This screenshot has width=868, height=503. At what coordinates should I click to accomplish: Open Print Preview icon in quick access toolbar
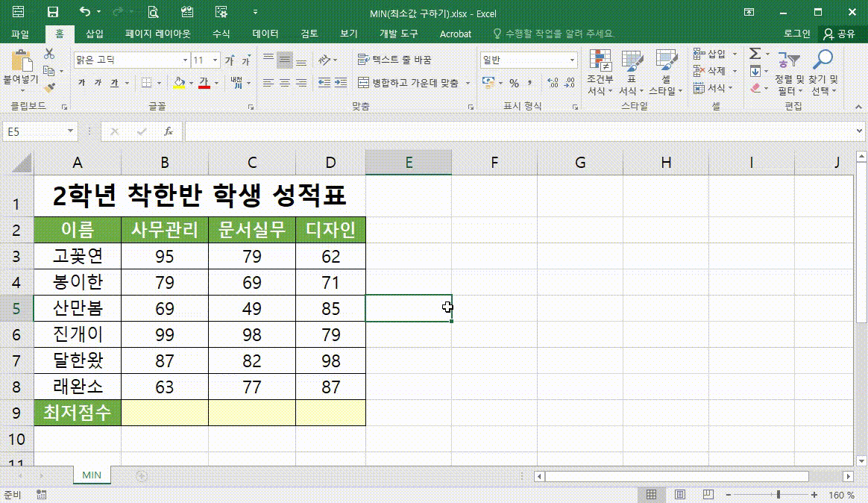pos(154,12)
